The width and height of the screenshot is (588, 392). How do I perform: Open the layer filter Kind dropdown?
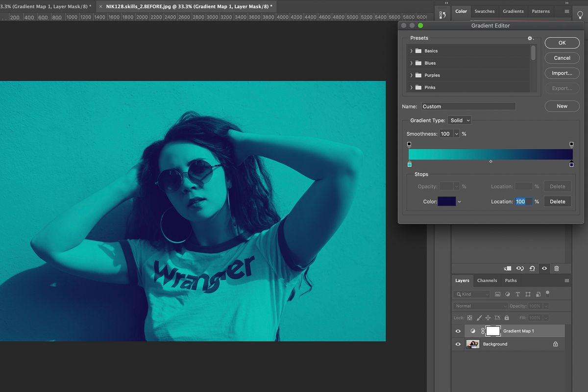(x=471, y=294)
